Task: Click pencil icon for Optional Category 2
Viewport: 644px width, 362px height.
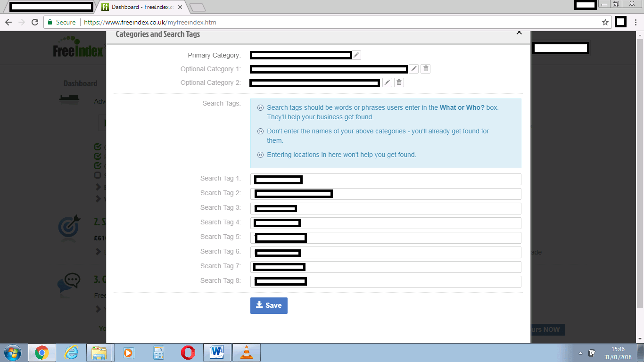Action: coord(387,82)
